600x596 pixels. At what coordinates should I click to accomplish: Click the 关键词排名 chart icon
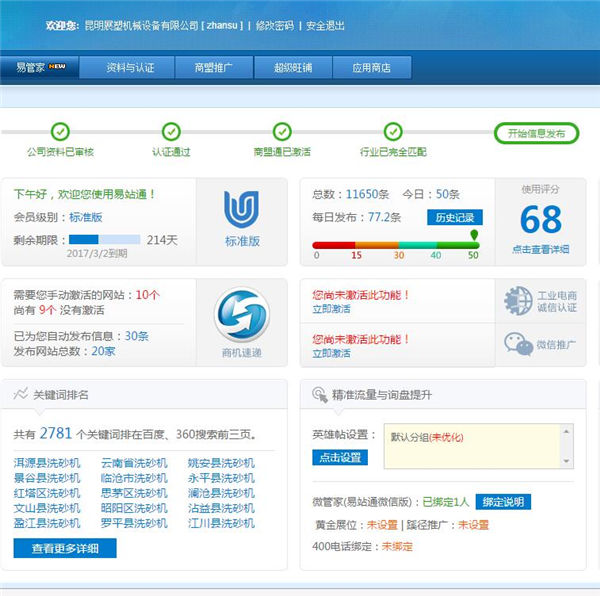point(20,394)
